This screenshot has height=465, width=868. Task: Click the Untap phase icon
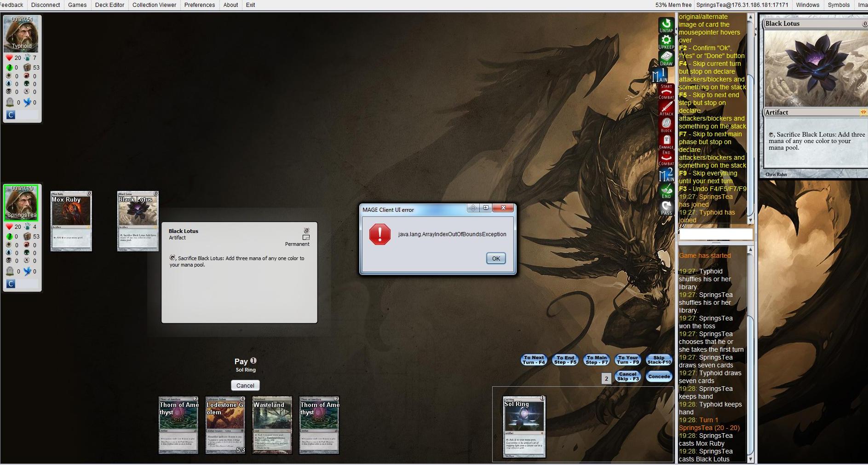(666, 25)
